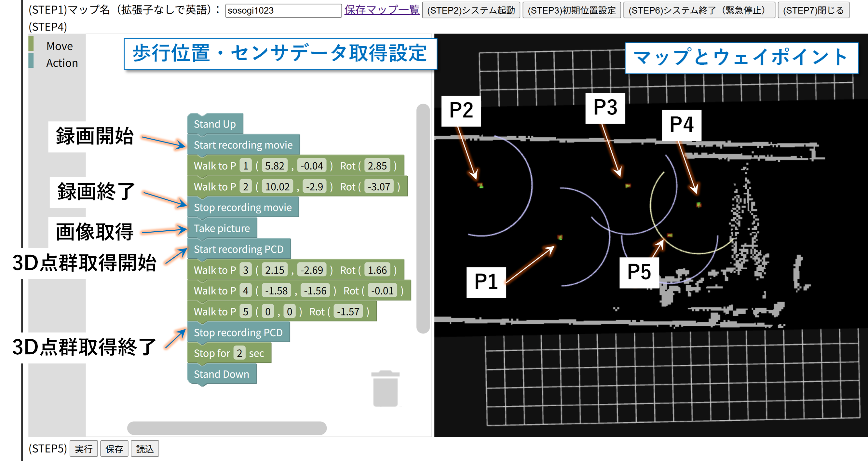Click the vertical workspace scrollbar
868x461 pixels.
click(x=423, y=218)
